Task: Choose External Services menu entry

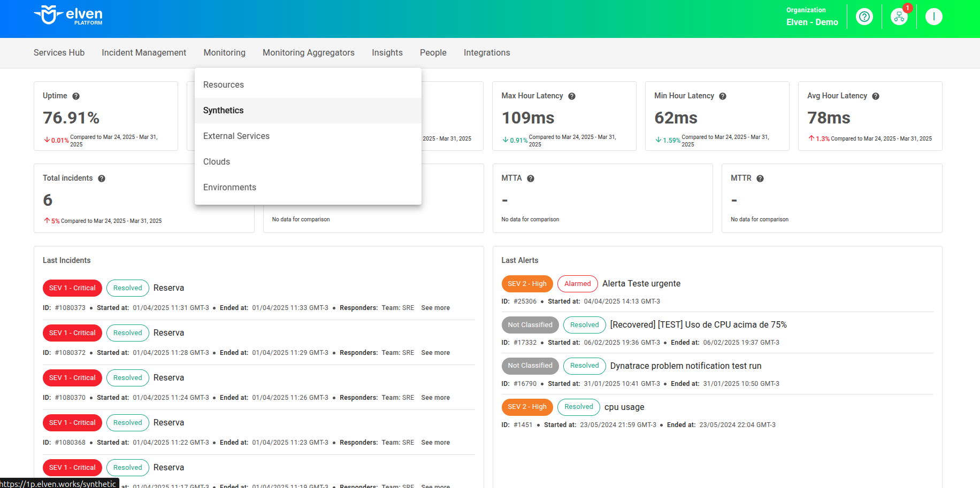Action: pos(236,136)
